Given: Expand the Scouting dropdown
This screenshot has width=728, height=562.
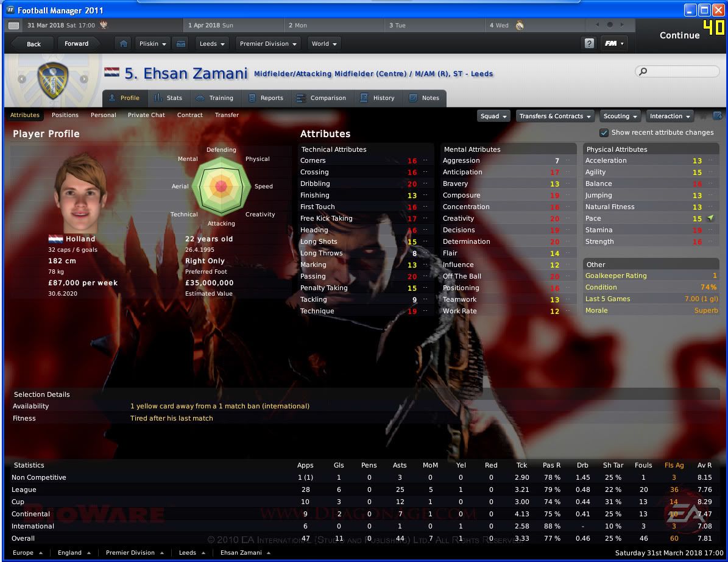Looking at the screenshot, I should click(620, 116).
